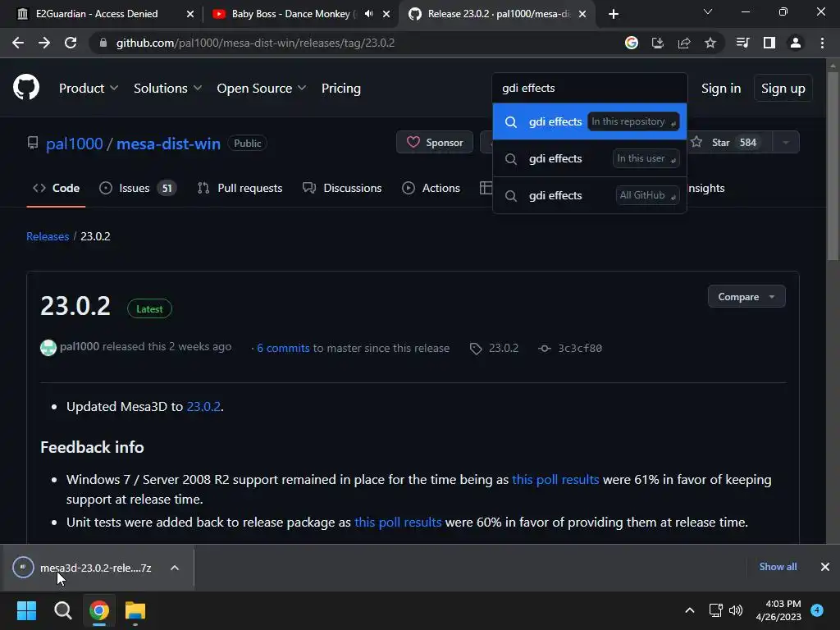Bookmark this page with the star icon
This screenshot has height=630, width=840.
click(x=710, y=43)
